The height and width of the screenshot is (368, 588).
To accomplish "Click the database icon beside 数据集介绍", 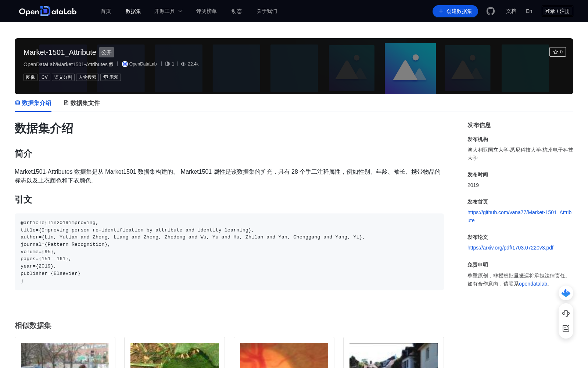I will click(17, 103).
